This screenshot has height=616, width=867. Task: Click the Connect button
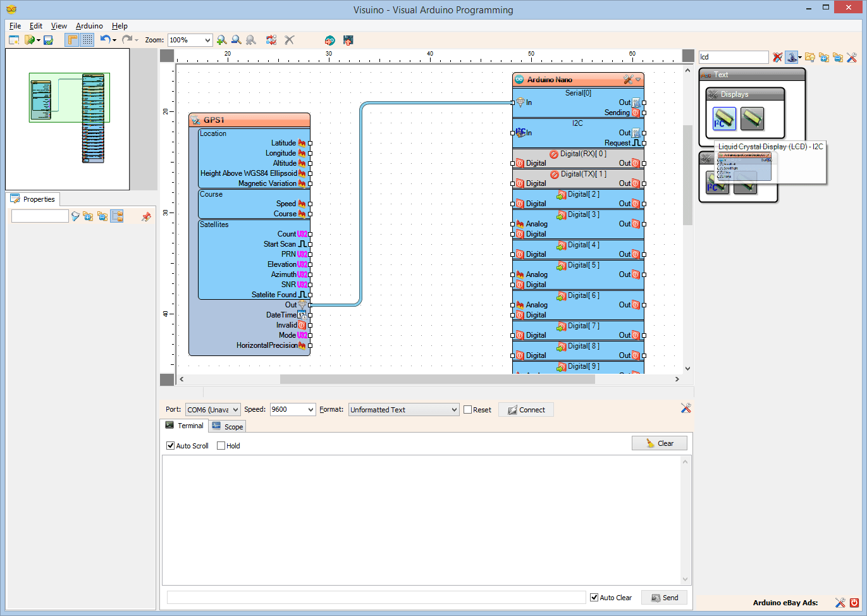pos(526,409)
